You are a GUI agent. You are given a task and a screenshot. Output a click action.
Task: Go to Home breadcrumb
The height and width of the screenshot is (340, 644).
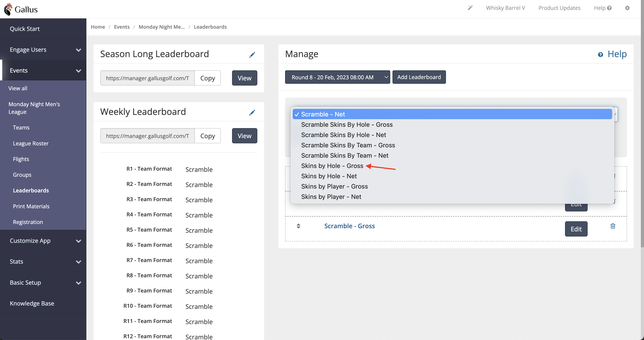coord(98,27)
